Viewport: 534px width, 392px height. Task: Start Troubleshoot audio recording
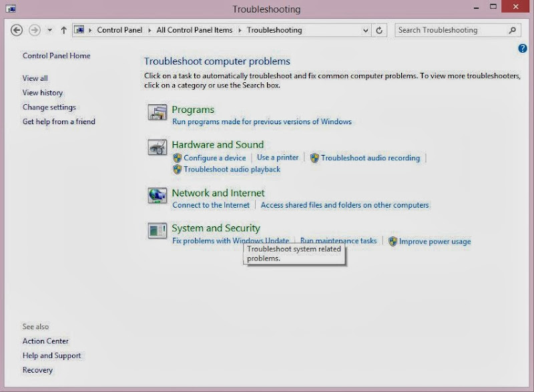coord(370,158)
